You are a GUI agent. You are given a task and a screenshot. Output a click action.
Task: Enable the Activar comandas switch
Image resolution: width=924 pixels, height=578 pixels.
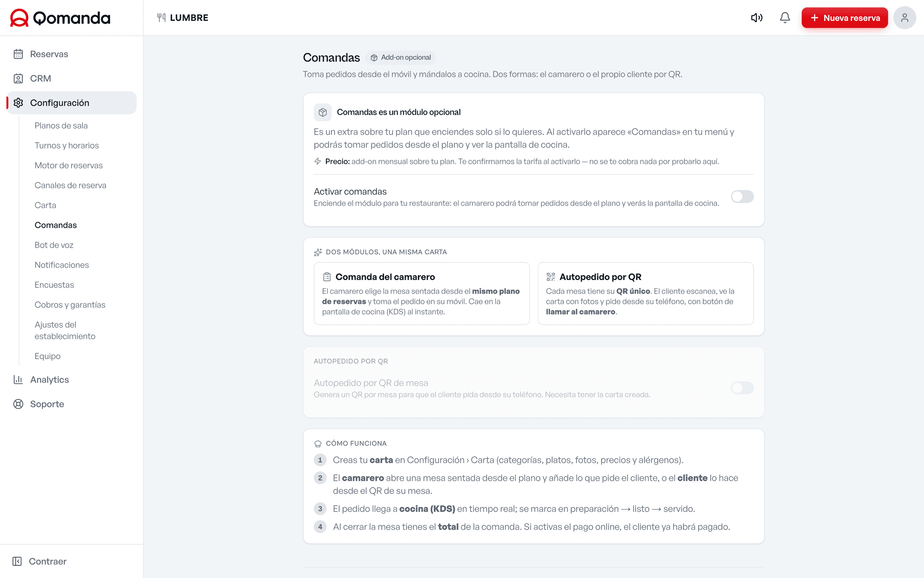point(742,197)
